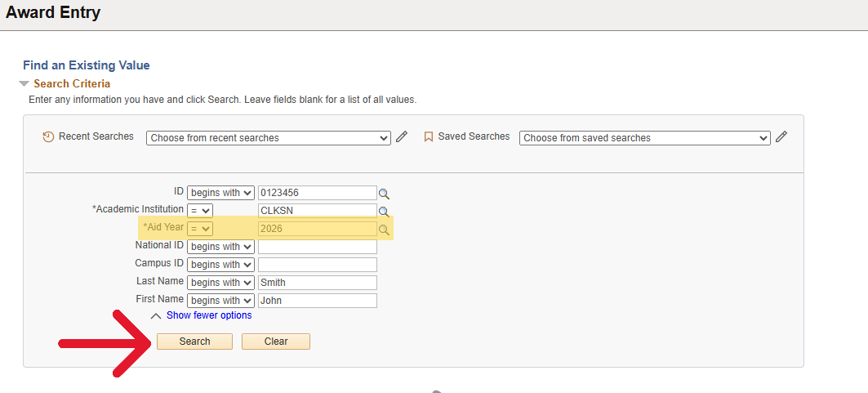The image size is (868, 393).
Task: Open the saved searches dropdown
Action: click(x=644, y=138)
